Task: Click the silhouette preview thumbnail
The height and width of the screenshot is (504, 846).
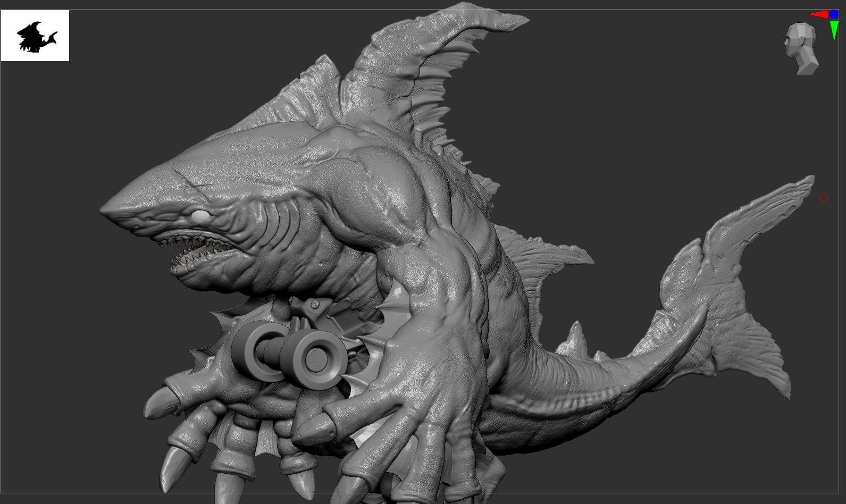Action: (35, 36)
